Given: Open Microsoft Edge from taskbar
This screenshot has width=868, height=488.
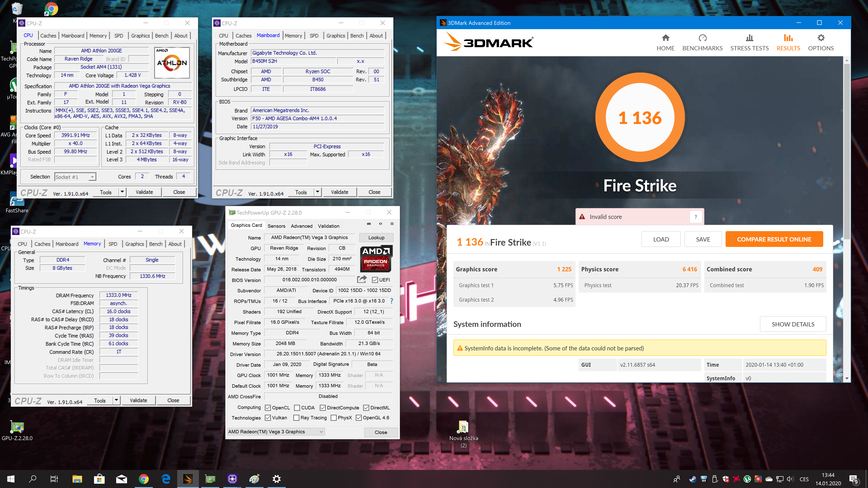Looking at the screenshot, I should coord(166,479).
